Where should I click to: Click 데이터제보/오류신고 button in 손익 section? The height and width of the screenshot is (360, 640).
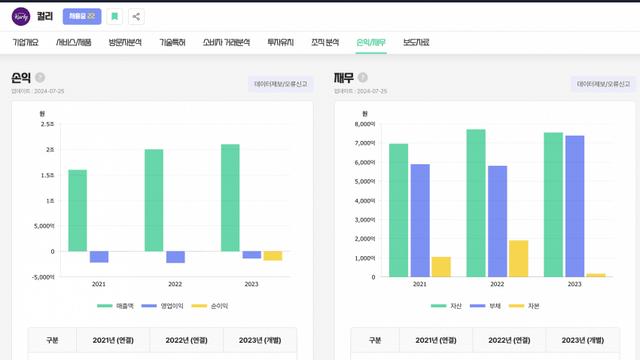[x=281, y=84]
